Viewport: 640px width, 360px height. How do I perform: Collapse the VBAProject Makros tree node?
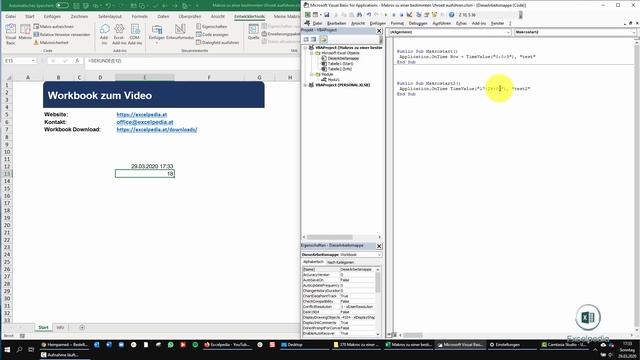click(305, 48)
